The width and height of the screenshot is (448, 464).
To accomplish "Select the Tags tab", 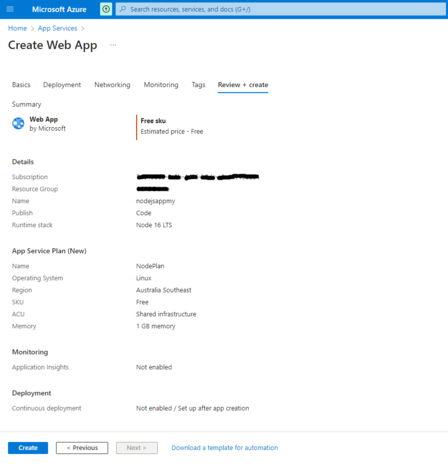I will click(x=198, y=85).
